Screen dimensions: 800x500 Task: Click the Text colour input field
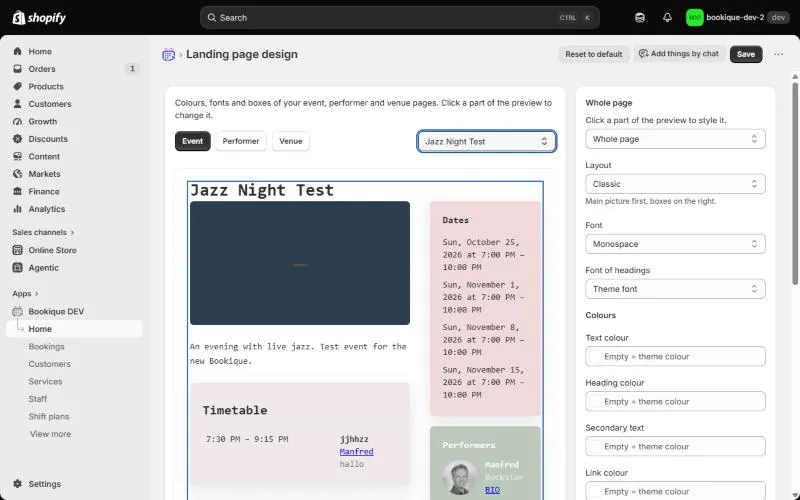pos(675,357)
